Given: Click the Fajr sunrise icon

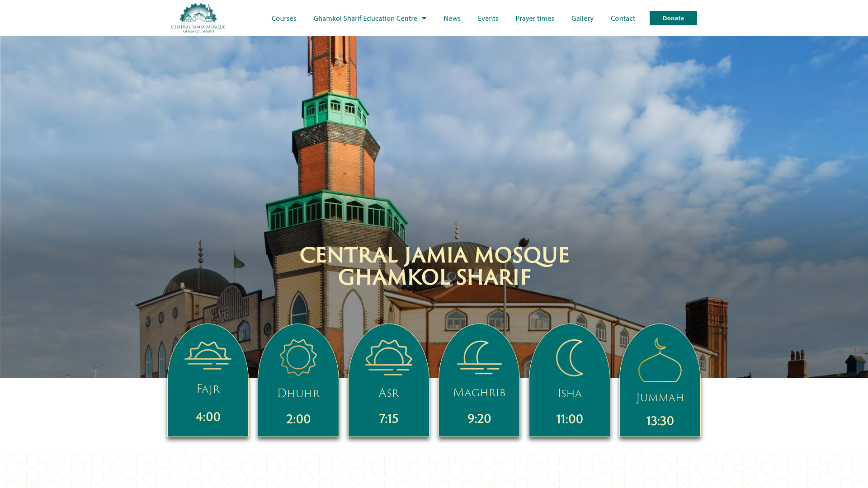Looking at the screenshot, I should (208, 356).
